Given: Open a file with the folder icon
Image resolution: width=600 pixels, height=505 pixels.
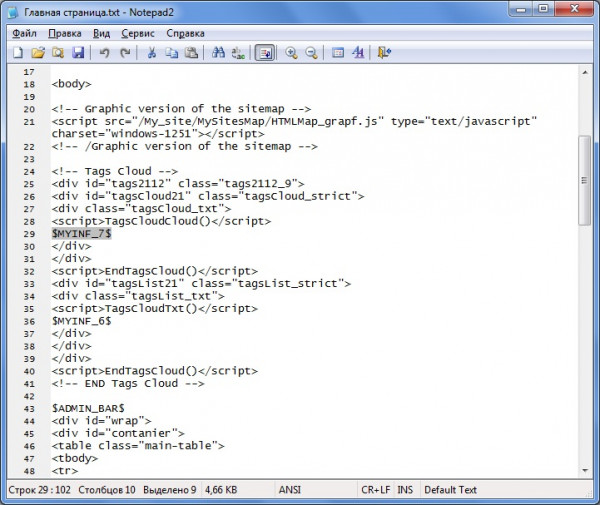Looking at the screenshot, I should [x=38, y=52].
